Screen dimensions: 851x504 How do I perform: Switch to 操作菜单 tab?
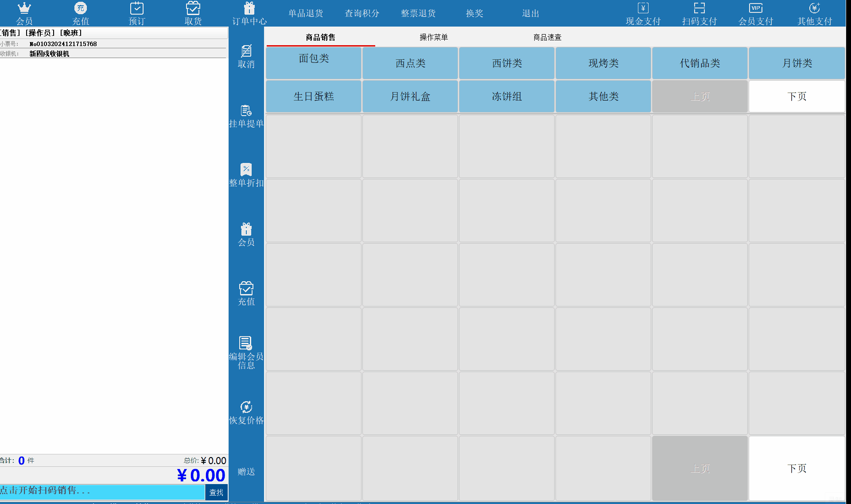pyautogui.click(x=434, y=37)
